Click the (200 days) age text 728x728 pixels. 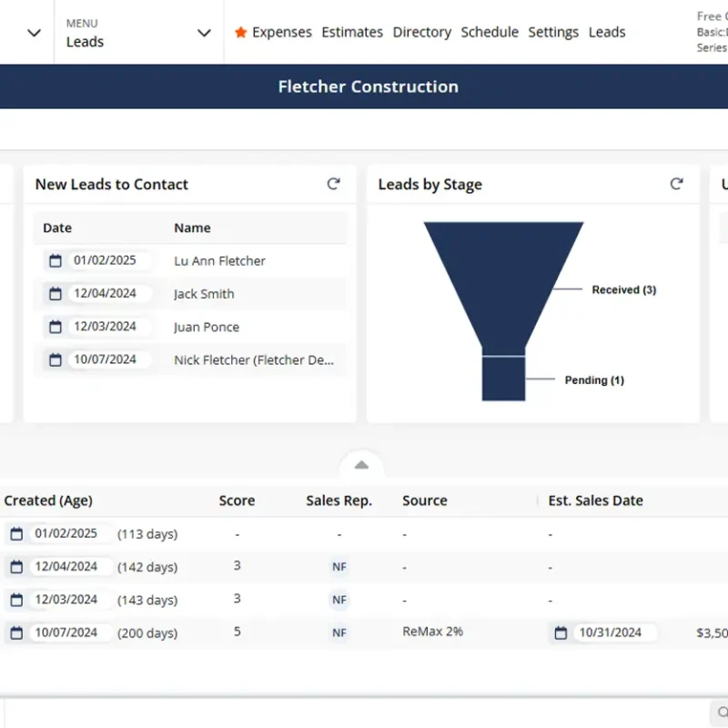147,632
